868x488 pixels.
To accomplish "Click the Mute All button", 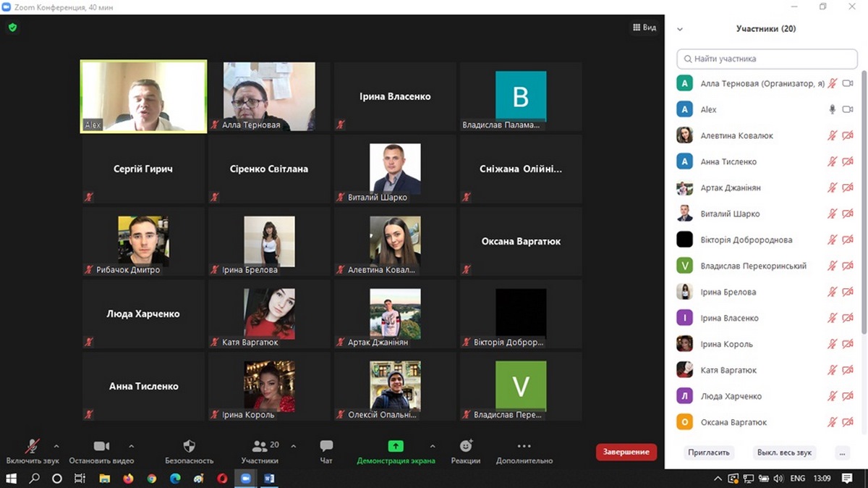I will point(784,453).
